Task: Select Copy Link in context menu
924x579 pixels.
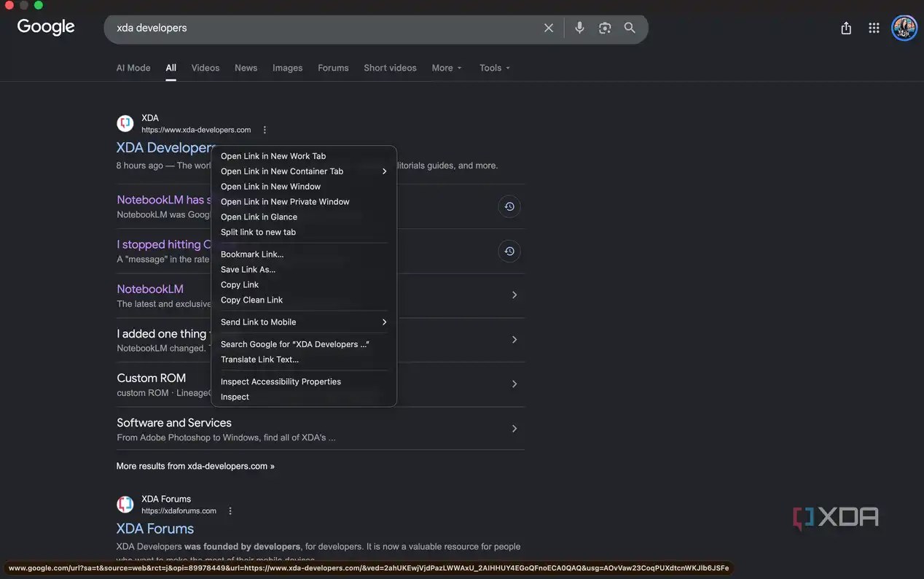Action: point(304,285)
